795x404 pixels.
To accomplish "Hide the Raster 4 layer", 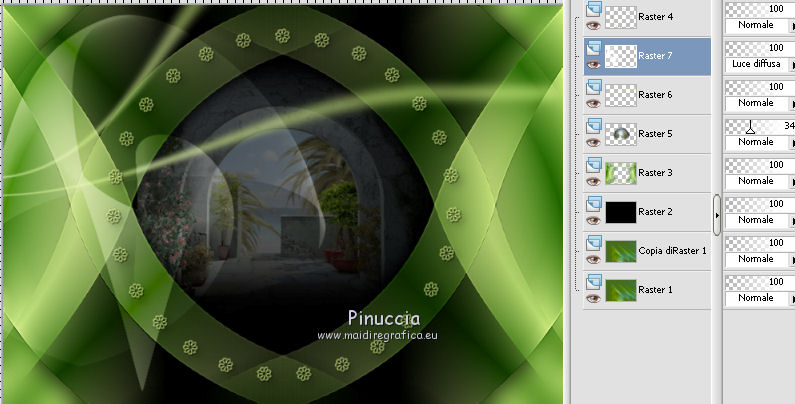I will [x=593, y=25].
